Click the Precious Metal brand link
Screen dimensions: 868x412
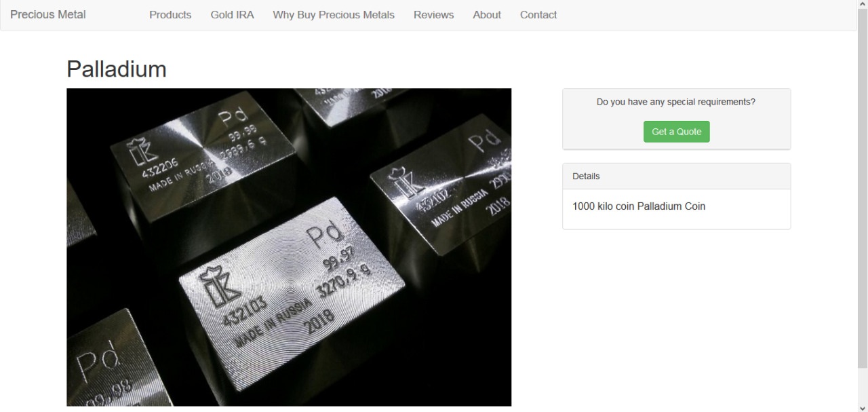point(48,15)
